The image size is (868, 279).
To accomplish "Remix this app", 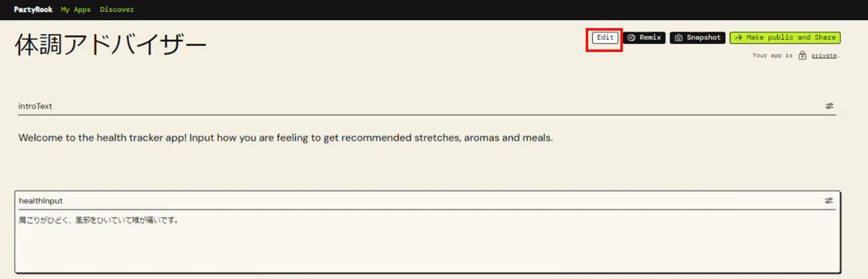I will tap(644, 38).
